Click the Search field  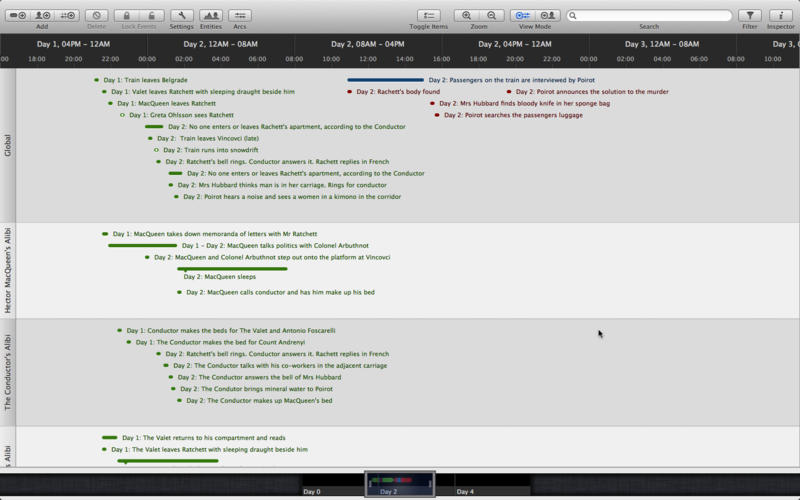coord(650,15)
